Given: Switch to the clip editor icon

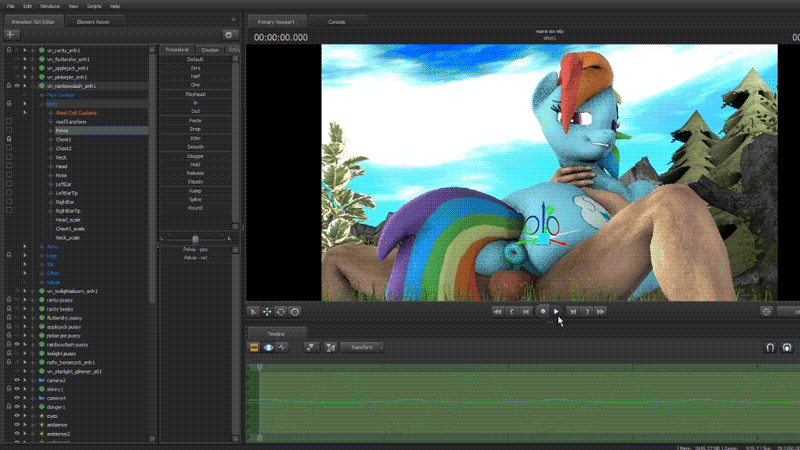Looking at the screenshot, I should (254, 347).
